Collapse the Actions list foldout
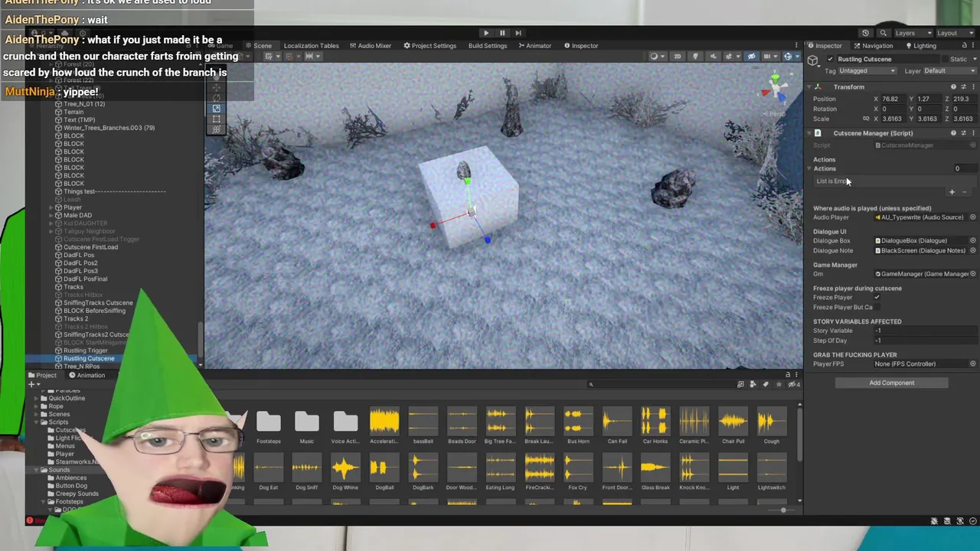This screenshot has width=980, height=551. [810, 168]
